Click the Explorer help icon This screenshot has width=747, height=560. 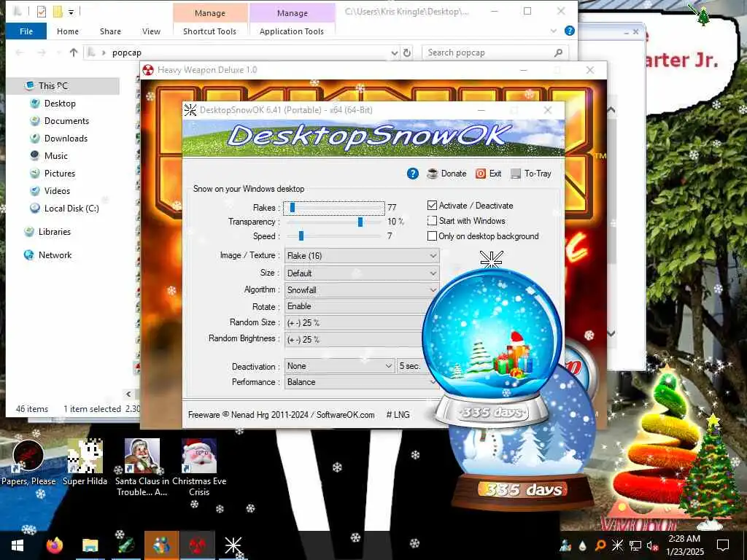point(569,31)
